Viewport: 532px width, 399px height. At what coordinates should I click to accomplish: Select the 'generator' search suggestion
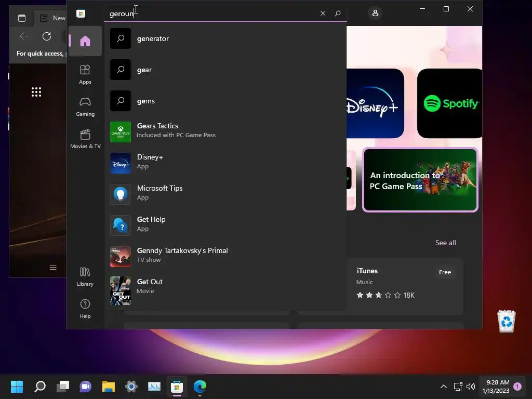click(225, 38)
